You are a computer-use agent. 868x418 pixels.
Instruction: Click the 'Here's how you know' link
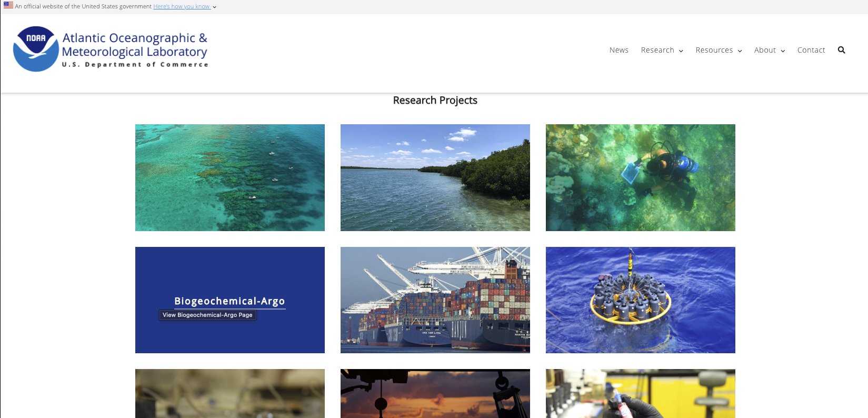pyautogui.click(x=182, y=6)
